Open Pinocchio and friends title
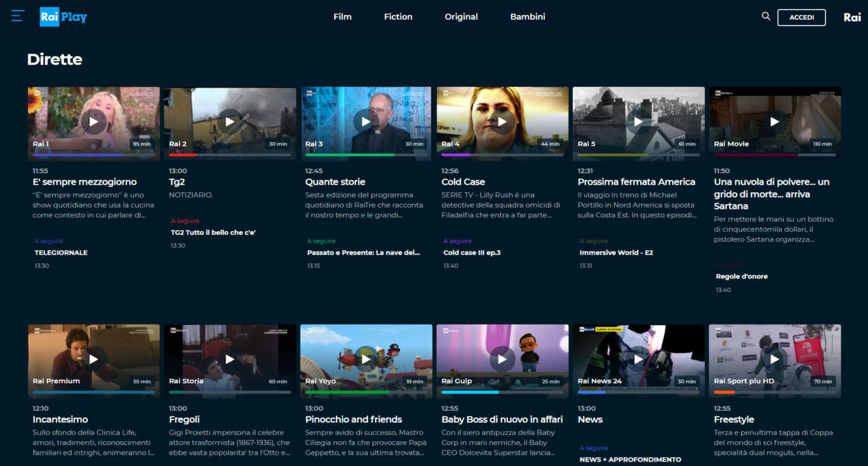This screenshot has height=466, width=868. pos(354,420)
